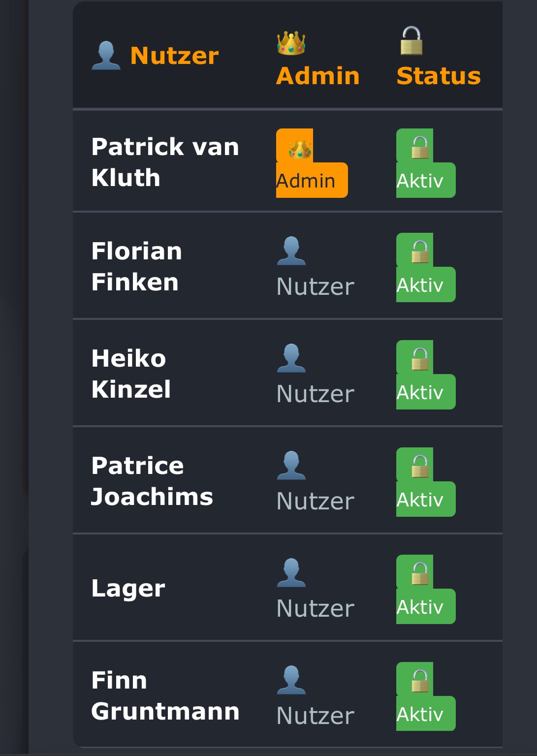
Task: Click the user icon in Heiko Kinzel's row
Action: point(291,358)
